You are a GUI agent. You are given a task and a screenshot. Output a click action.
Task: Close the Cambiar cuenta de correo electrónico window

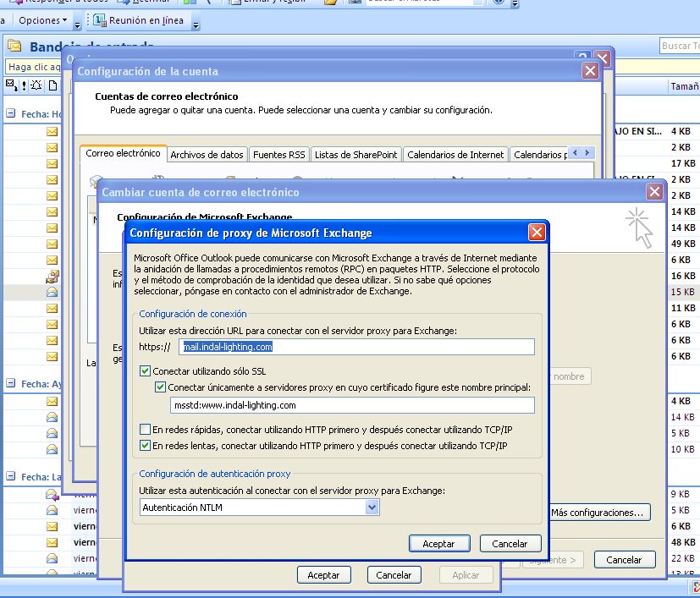(x=653, y=192)
